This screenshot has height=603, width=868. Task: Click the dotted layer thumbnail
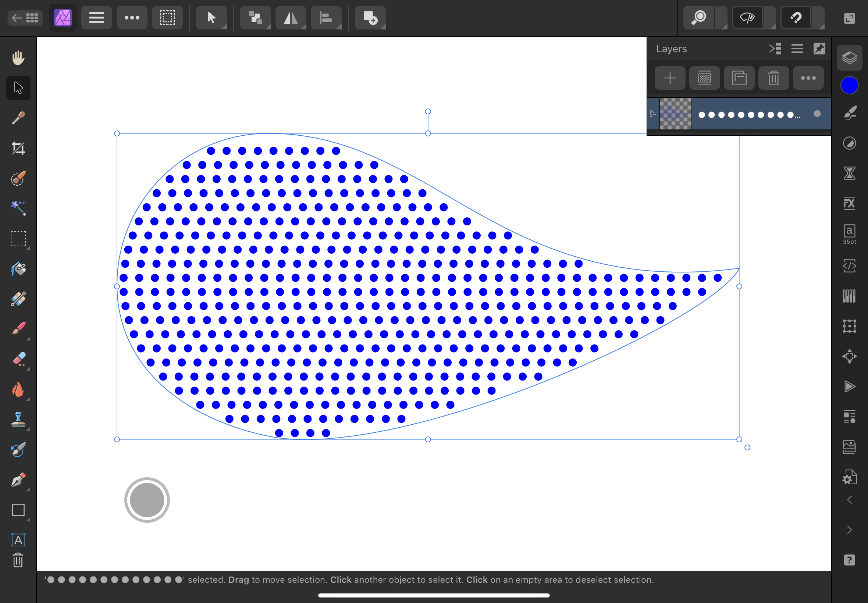[x=675, y=114]
